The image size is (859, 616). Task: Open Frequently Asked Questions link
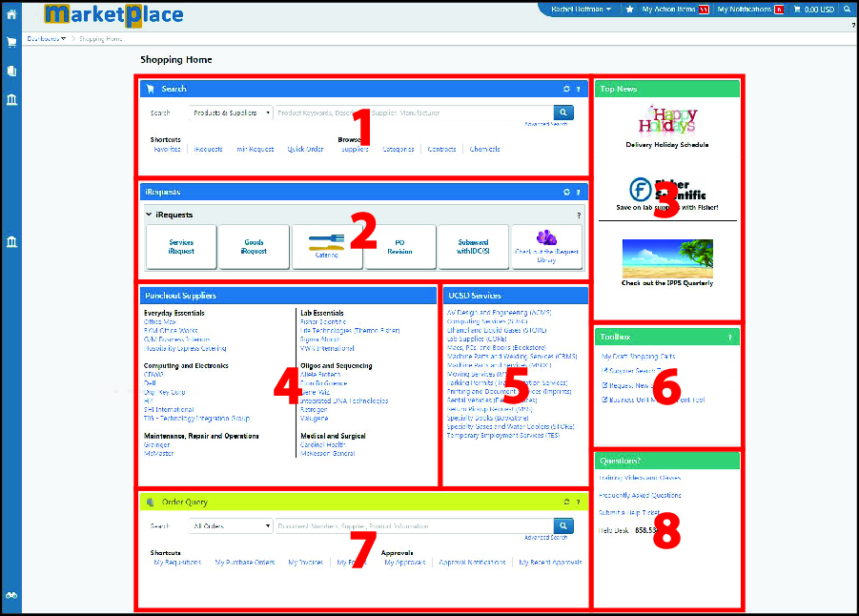[640, 495]
